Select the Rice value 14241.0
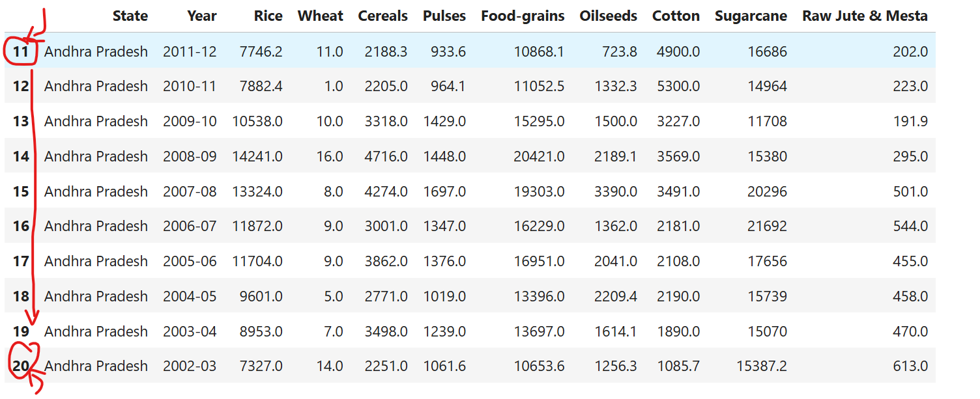The width and height of the screenshot is (980, 399). tap(257, 156)
